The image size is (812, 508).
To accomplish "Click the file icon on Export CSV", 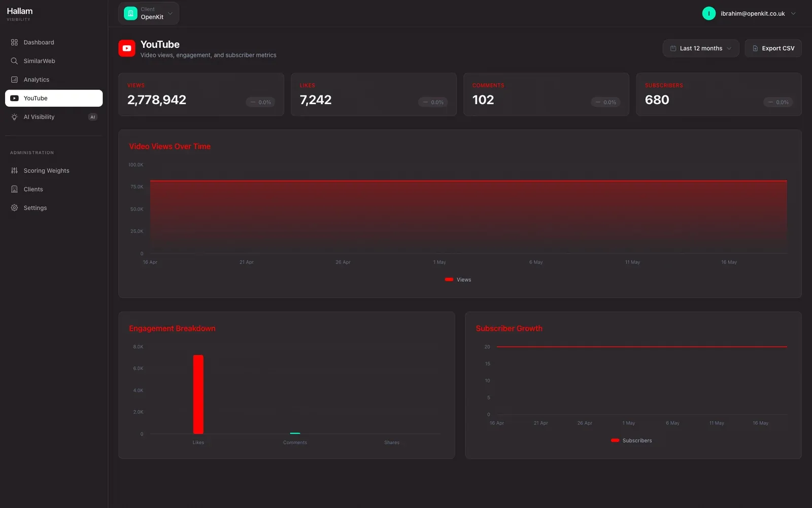I will 755,48.
